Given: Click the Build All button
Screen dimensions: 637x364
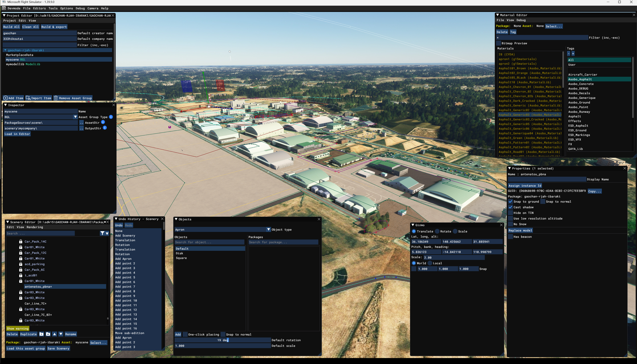Looking at the screenshot, I should [11, 27].
